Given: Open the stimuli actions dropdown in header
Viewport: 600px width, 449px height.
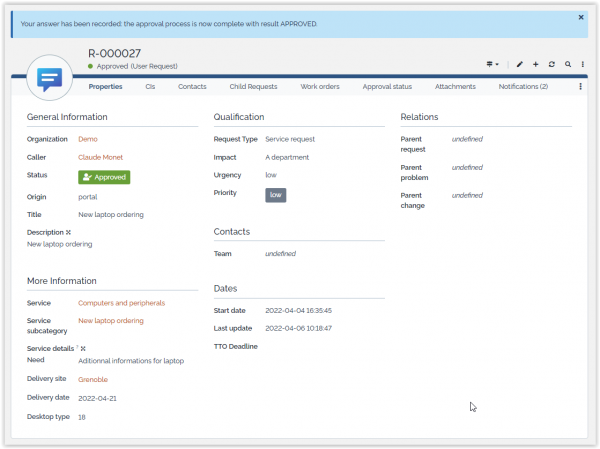Looking at the screenshot, I should coord(492,64).
